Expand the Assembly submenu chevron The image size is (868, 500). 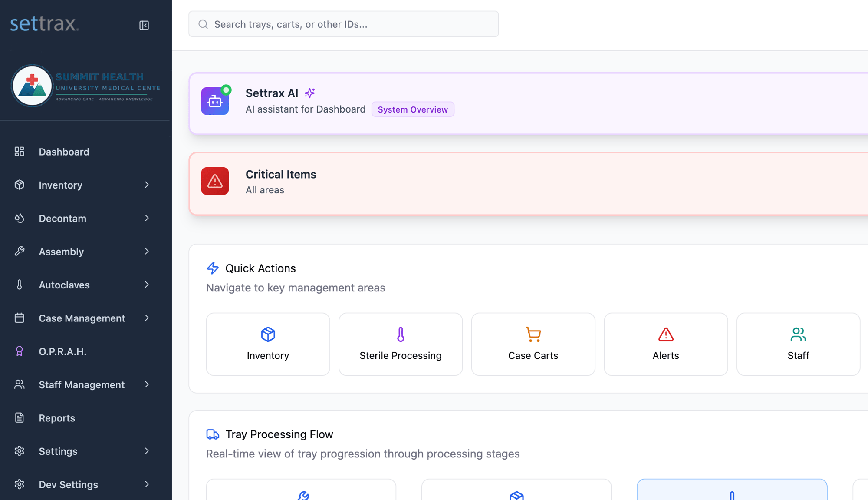click(147, 252)
